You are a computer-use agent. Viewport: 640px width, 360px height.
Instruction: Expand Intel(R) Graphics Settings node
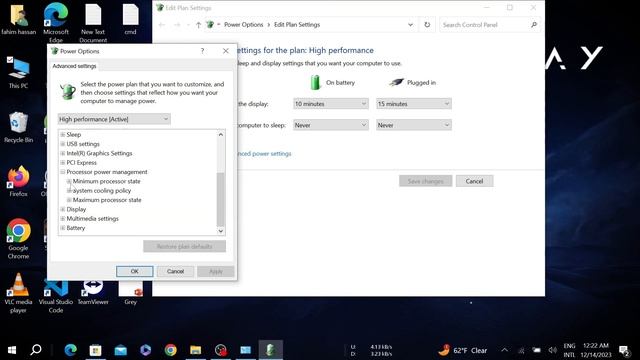click(63, 153)
